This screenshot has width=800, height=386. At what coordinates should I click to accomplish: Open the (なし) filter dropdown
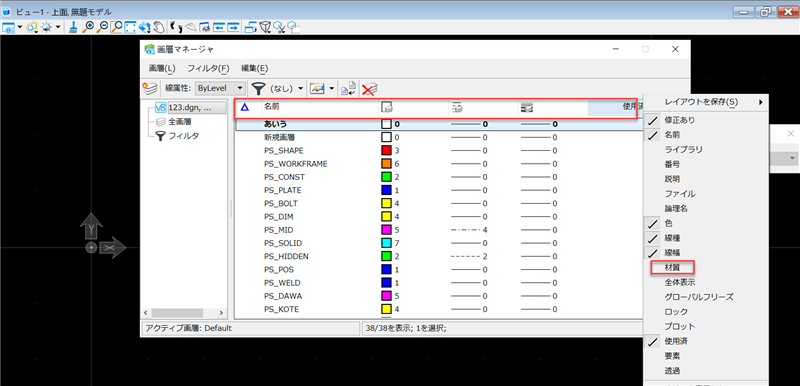coord(300,89)
